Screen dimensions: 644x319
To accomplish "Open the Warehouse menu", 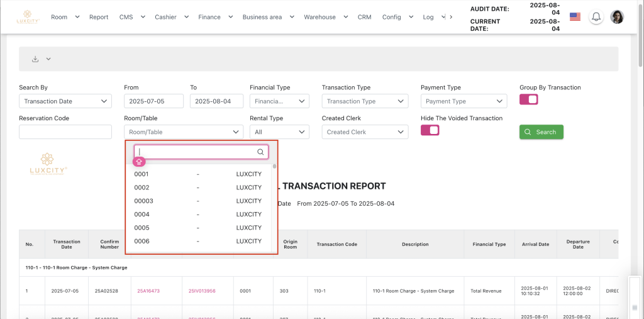I will (324, 17).
